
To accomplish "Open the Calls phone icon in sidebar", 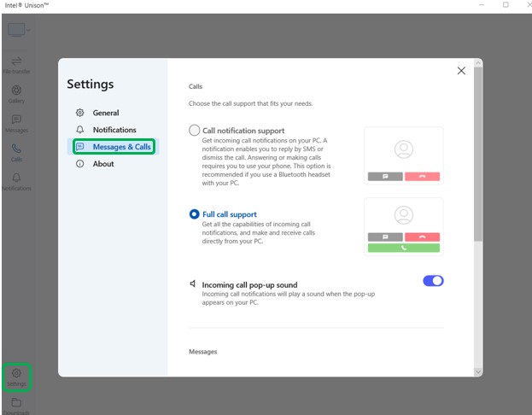I will tap(16, 151).
